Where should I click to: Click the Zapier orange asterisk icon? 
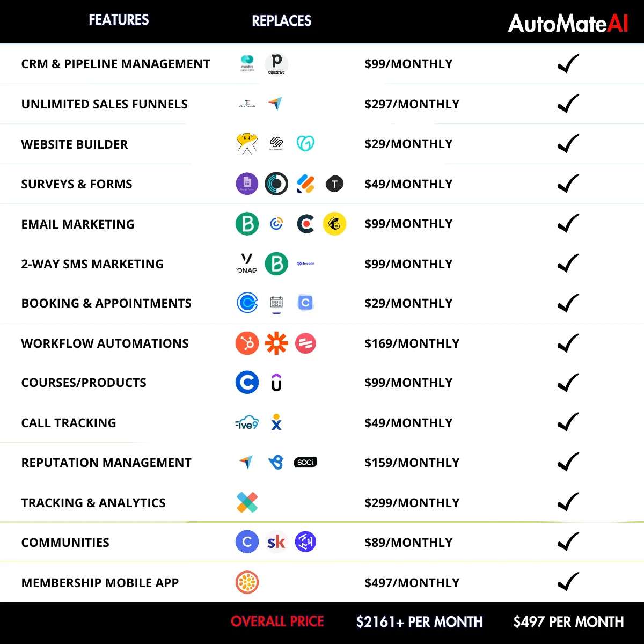[x=276, y=343]
